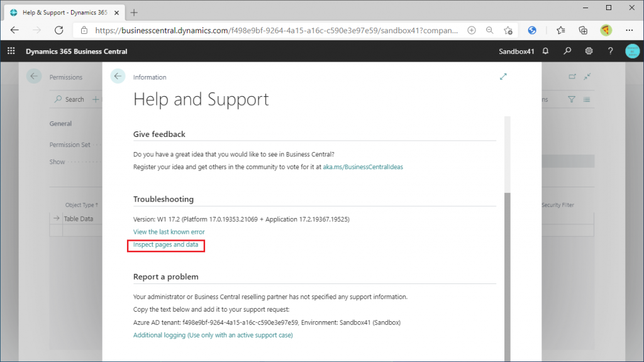Click View the last known error

point(169,231)
